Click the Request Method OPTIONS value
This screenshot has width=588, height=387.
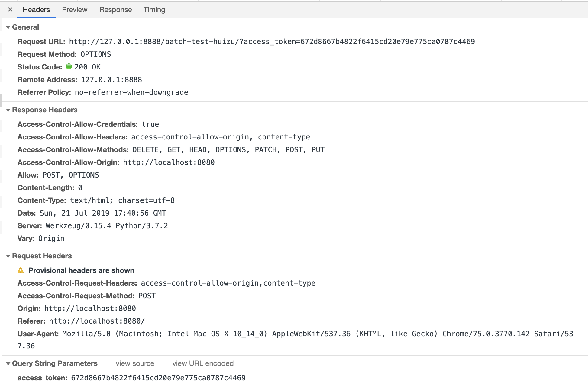[95, 54]
